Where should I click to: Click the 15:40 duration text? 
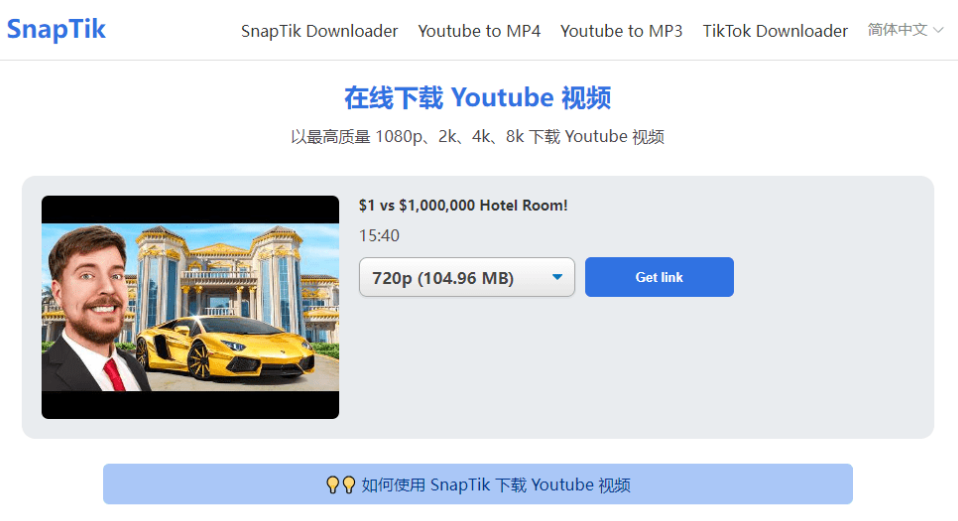pyautogui.click(x=379, y=236)
